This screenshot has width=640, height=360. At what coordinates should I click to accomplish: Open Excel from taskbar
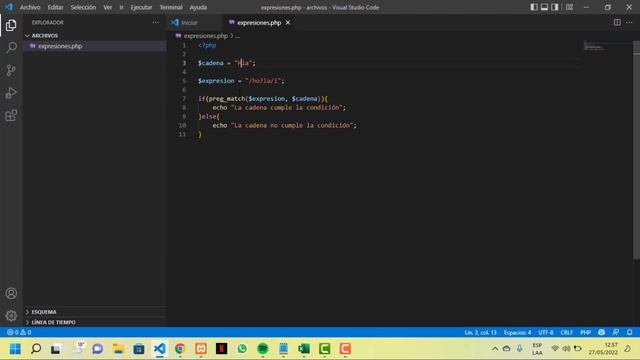(x=304, y=349)
